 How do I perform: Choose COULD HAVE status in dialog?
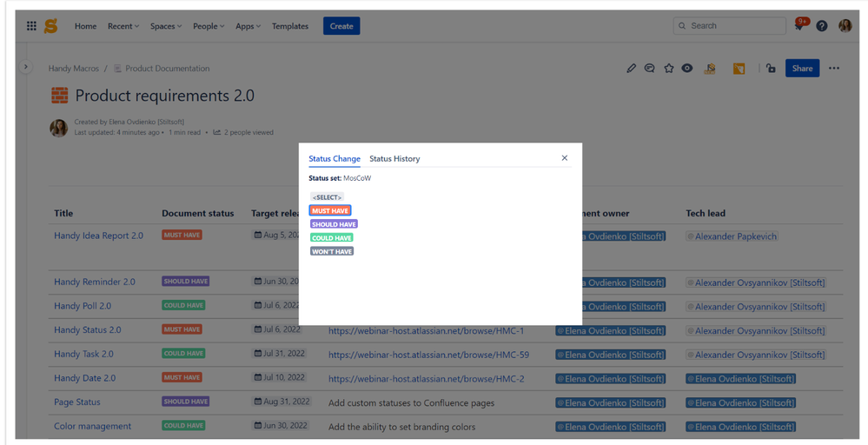332,237
